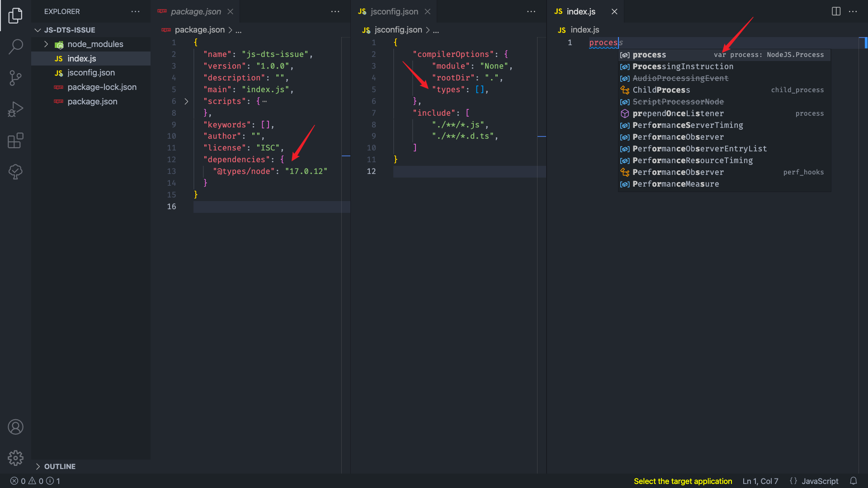Open the Accounts icon in the activity bar

pyautogui.click(x=16, y=427)
